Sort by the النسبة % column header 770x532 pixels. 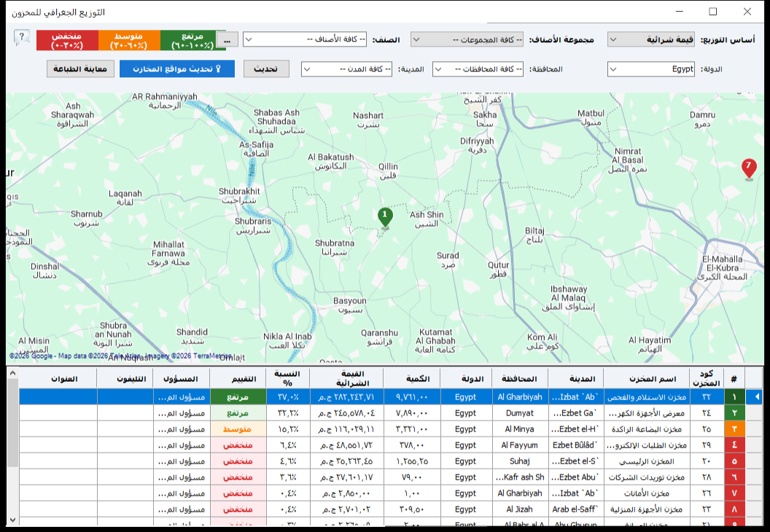click(x=288, y=379)
